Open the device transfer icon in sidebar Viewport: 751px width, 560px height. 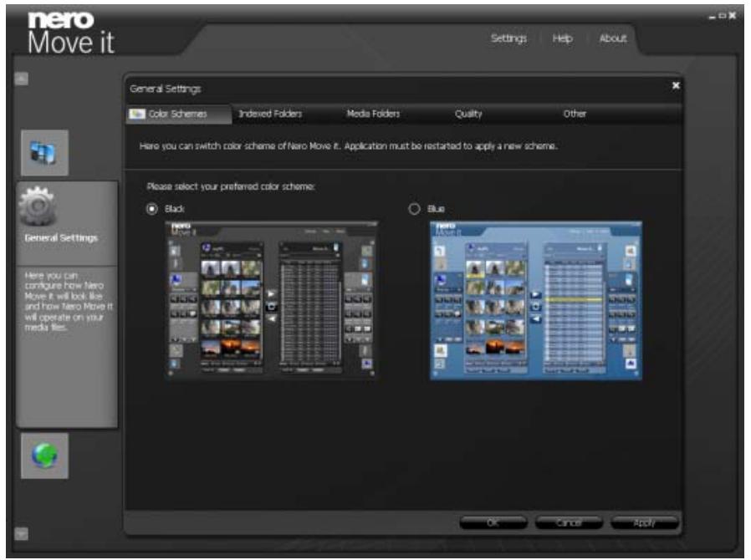coord(44,153)
